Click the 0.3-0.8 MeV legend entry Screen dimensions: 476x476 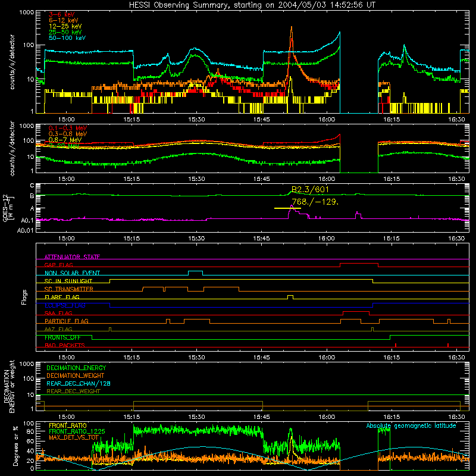[x=68, y=134]
